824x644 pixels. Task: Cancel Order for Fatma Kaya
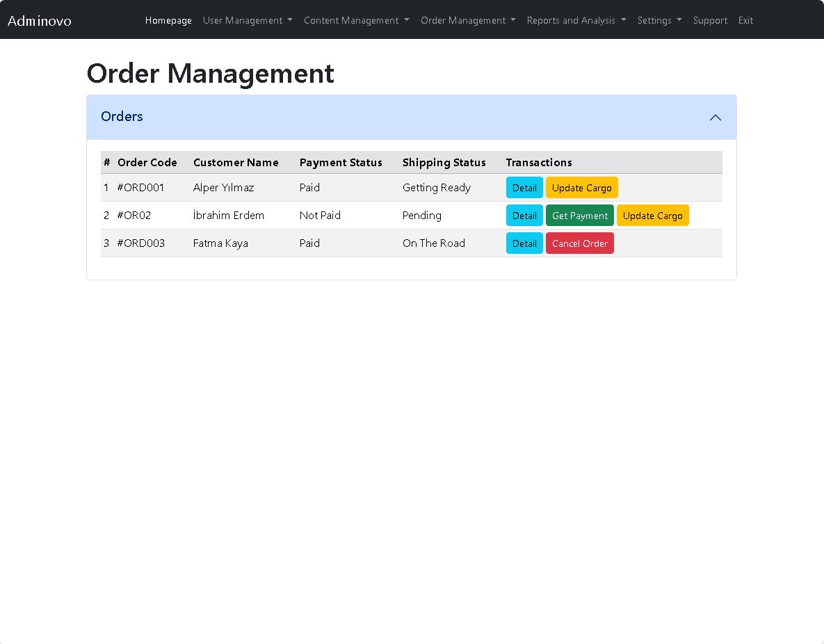pyautogui.click(x=580, y=243)
